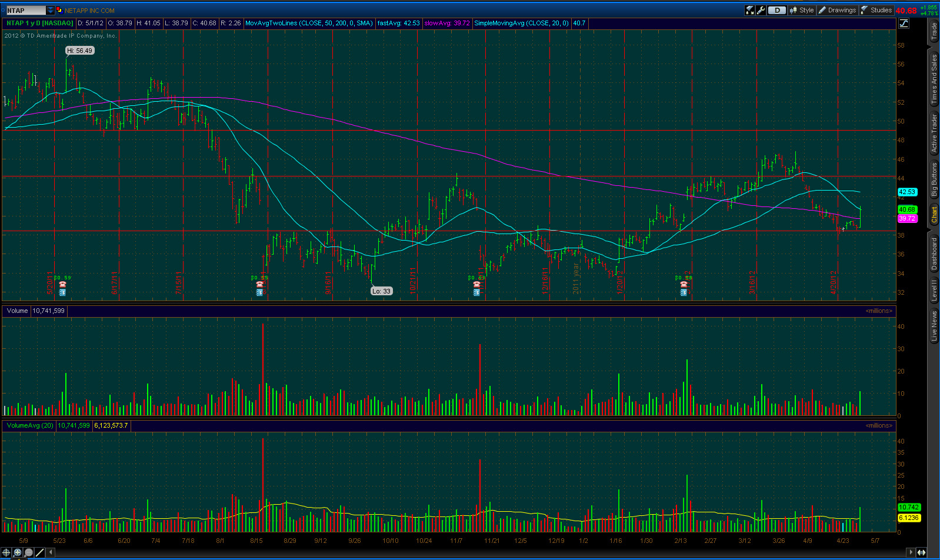Click the expand time axis arrows icon
The height and width of the screenshot is (560, 940).
pos(922,552)
